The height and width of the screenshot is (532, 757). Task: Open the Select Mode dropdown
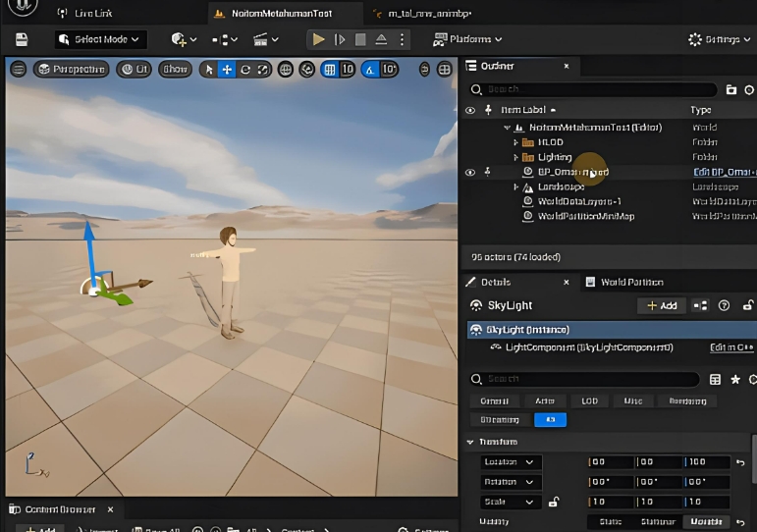click(x=100, y=39)
